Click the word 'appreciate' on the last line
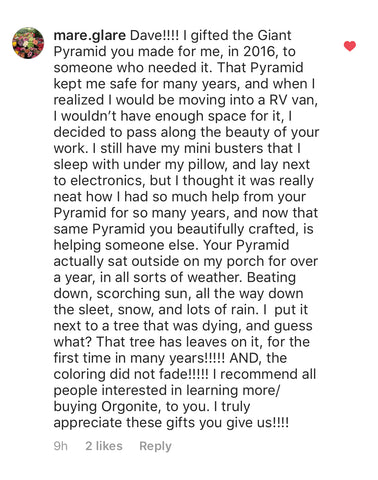The image size is (378, 480). 88,423
